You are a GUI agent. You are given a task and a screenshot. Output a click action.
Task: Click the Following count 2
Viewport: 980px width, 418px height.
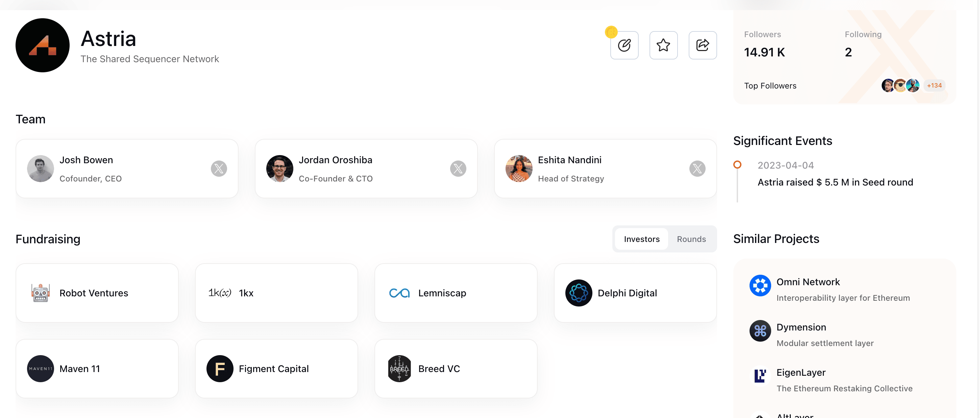pyautogui.click(x=848, y=52)
